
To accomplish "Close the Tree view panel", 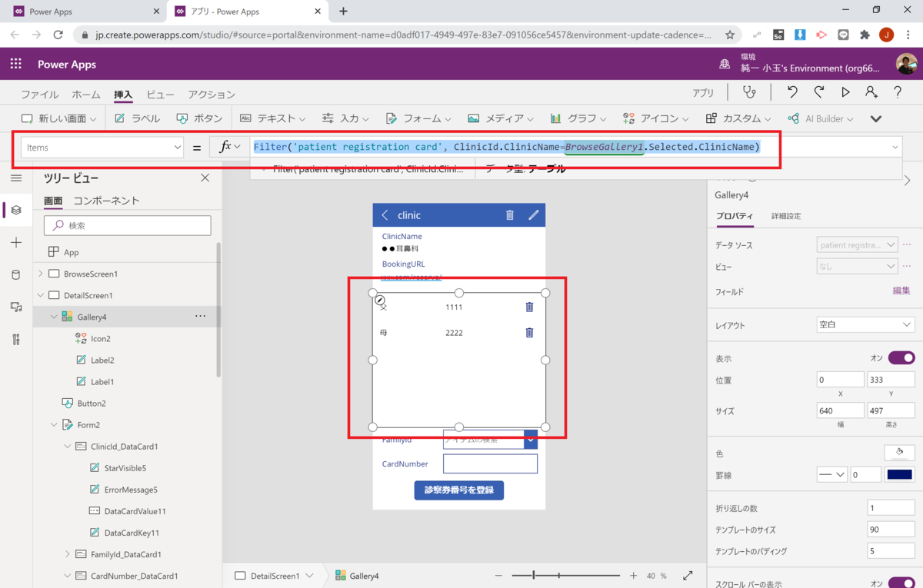I will (205, 178).
